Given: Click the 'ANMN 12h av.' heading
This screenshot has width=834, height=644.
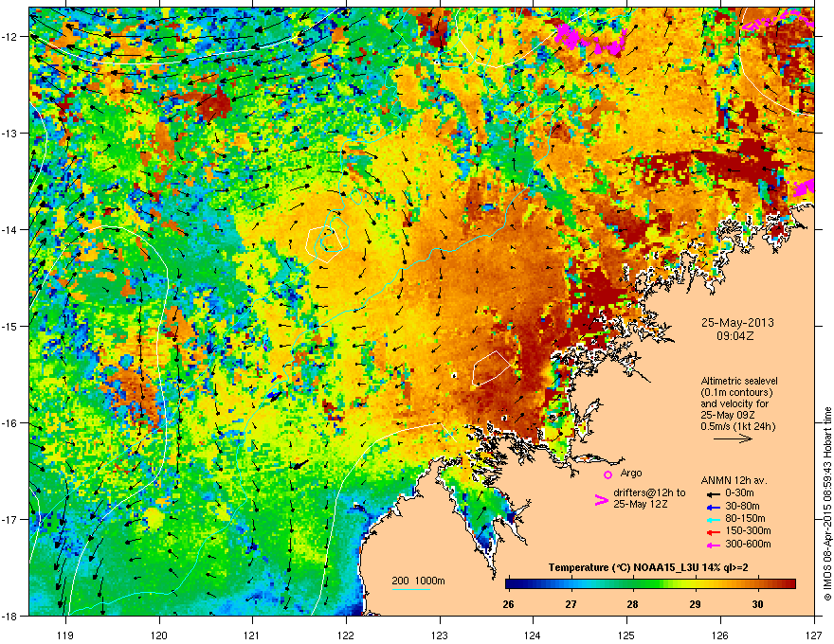Looking at the screenshot, I should pos(734,481).
